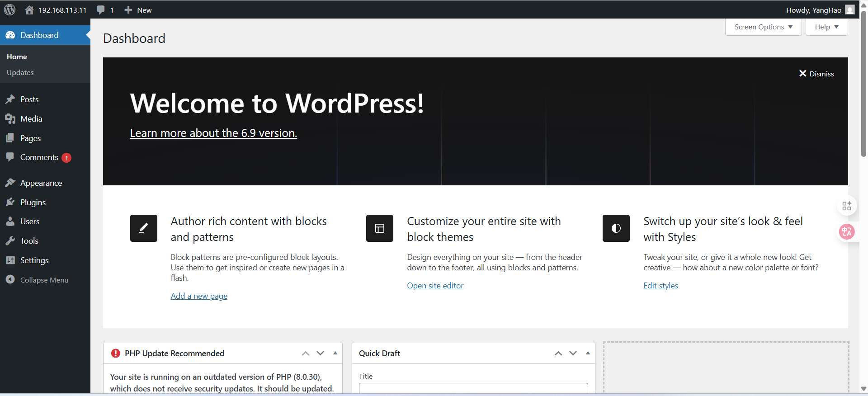
Task: Click the home icon beside 192.168.113.11
Action: [29, 10]
